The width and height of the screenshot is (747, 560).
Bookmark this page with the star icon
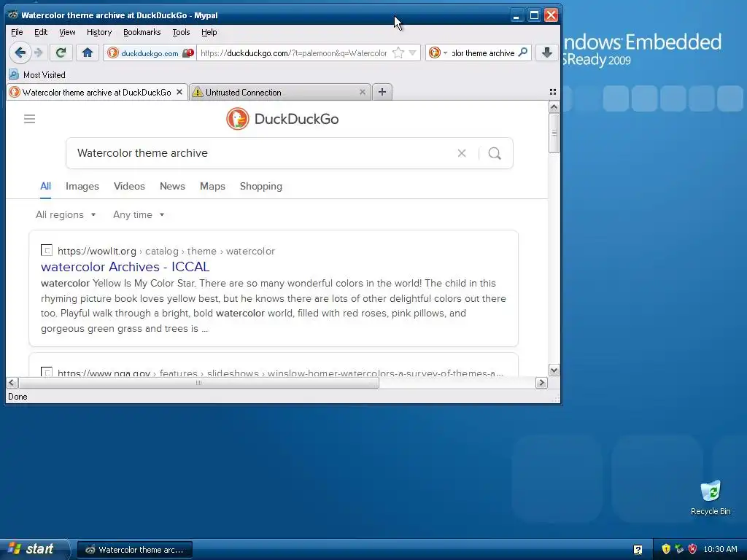(x=398, y=52)
